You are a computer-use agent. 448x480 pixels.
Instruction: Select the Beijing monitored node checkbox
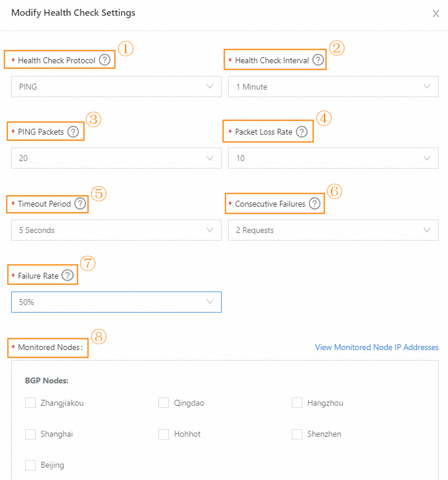click(x=30, y=465)
